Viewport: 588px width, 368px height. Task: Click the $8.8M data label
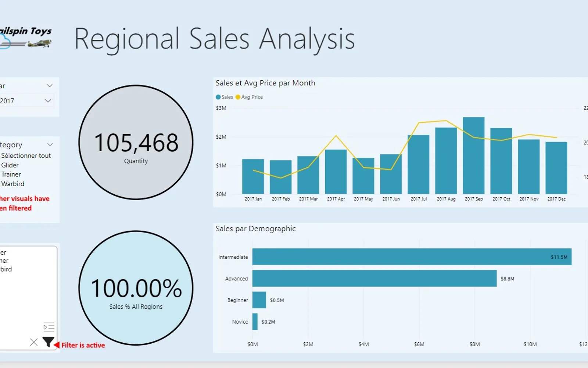[x=508, y=279]
